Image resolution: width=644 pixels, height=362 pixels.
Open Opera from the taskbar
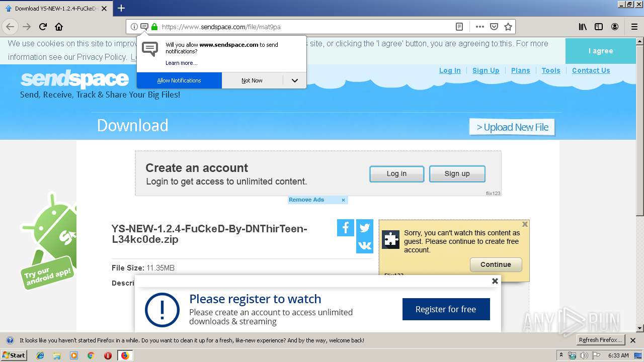(x=108, y=355)
